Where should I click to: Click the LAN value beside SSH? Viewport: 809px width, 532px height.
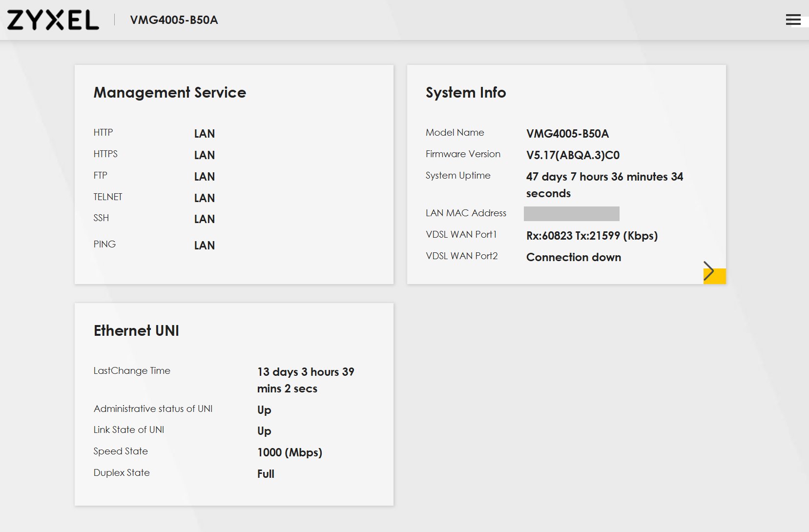204,219
